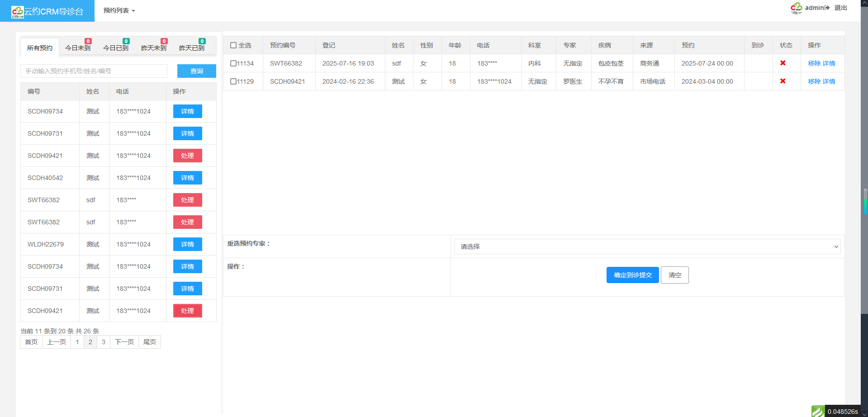Tick the checkbox for row 11134
868x417 pixels.
[233, 63]
